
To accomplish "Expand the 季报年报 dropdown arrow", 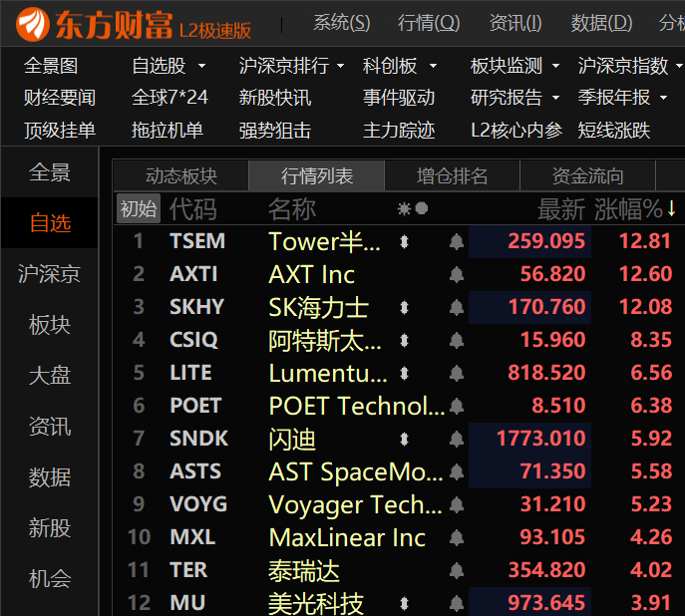I will (664, 98).
